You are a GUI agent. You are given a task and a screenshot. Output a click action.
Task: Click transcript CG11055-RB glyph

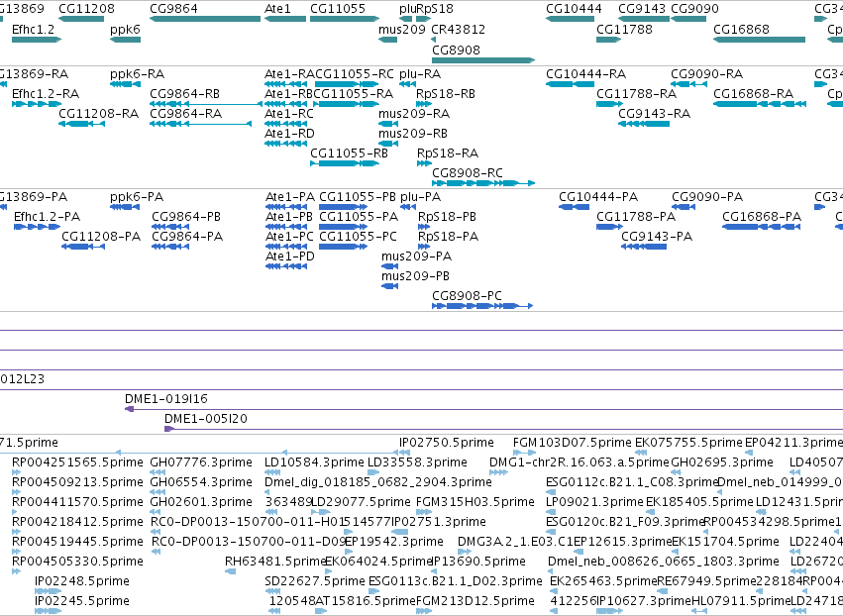point(345,162)
